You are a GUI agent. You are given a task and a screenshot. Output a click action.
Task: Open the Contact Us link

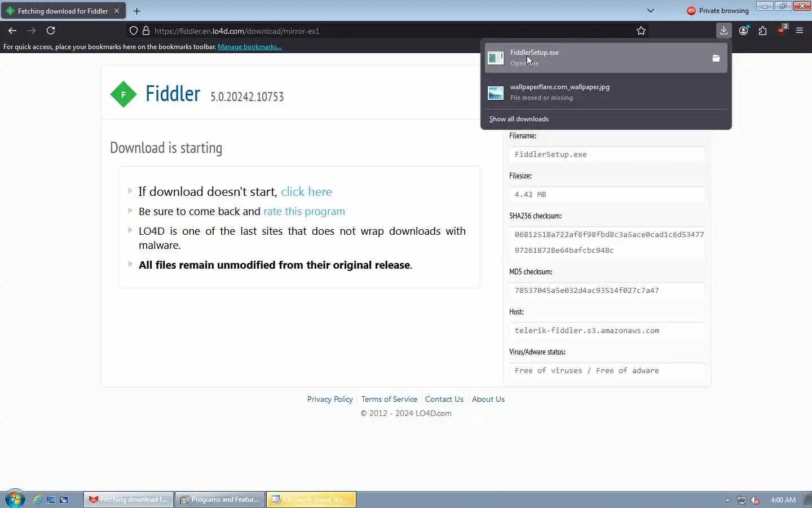pyautogui.click(x=444, y=399)
